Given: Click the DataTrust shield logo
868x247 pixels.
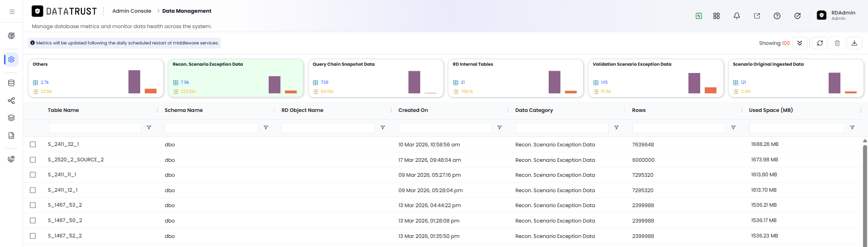Looking at the screenshot, I should pos(38,11).
